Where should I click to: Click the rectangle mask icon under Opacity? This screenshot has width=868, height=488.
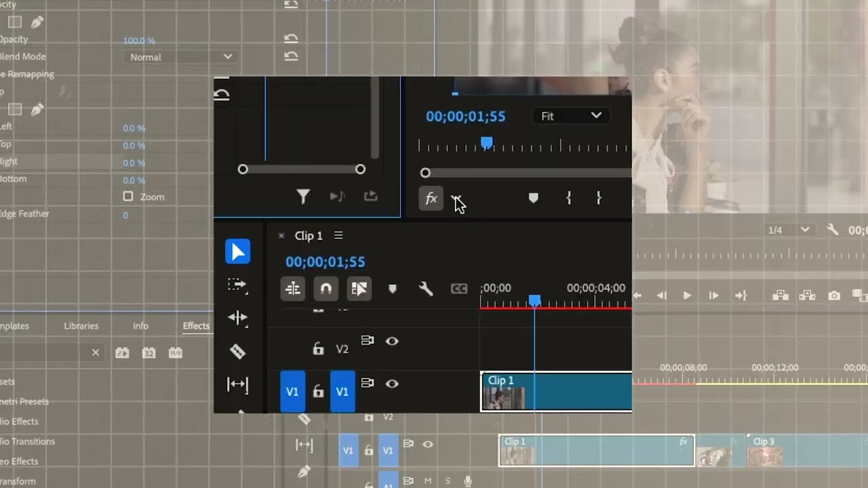(x=14, y=22)
